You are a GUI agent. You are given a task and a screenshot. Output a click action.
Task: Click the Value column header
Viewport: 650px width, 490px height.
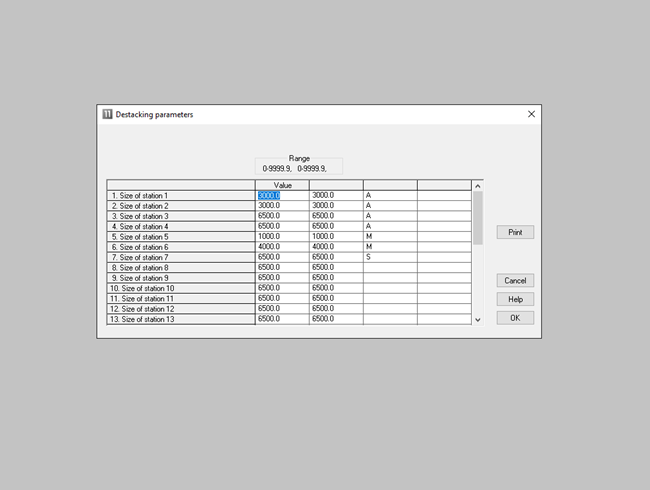(x=282, y=185)
